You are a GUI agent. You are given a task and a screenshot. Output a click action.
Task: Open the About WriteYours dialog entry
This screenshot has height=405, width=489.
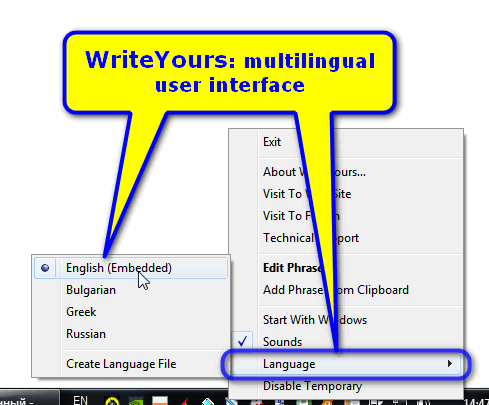pos(346,172)
